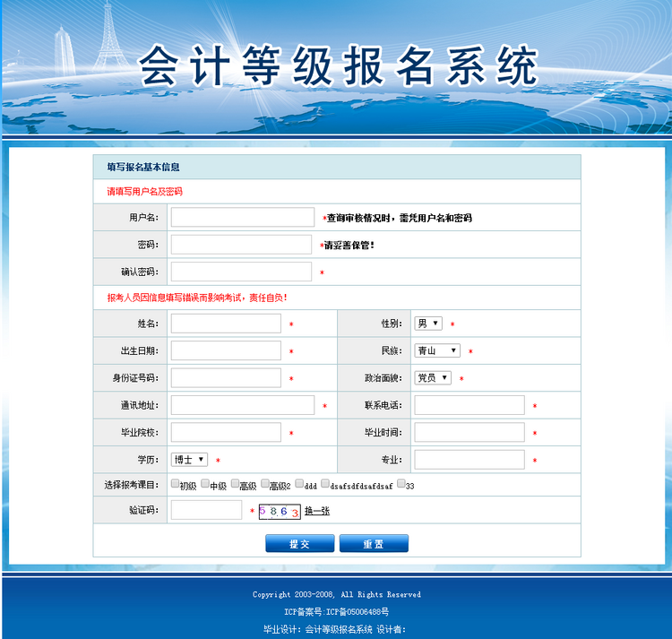This screenshot has width=672, height=639.
Task: Click the 出生日期 input field
Action: click(226, 350)
